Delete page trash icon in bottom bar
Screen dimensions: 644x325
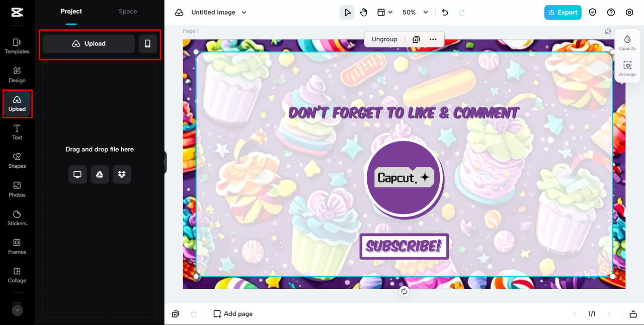pos(194,314)
